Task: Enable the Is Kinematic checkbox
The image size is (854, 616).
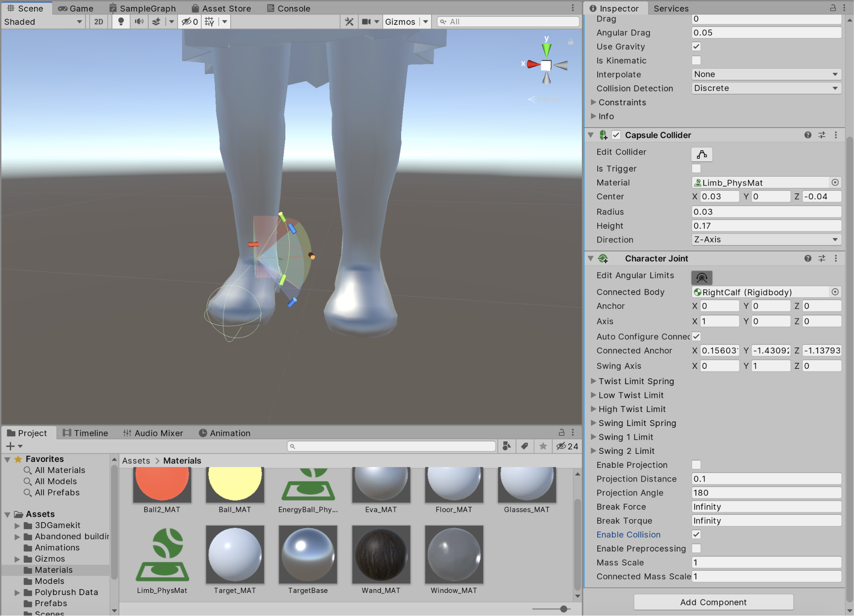Action: [x=696, y=61]
